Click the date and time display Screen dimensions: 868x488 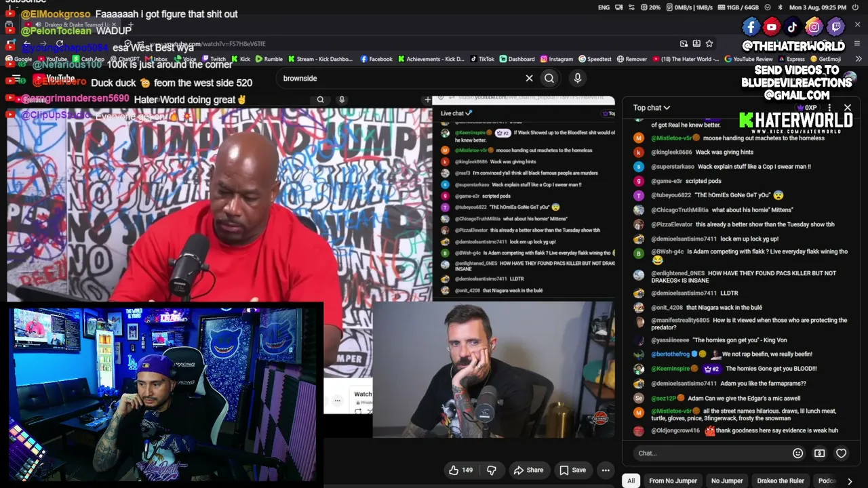pos(816,7)
